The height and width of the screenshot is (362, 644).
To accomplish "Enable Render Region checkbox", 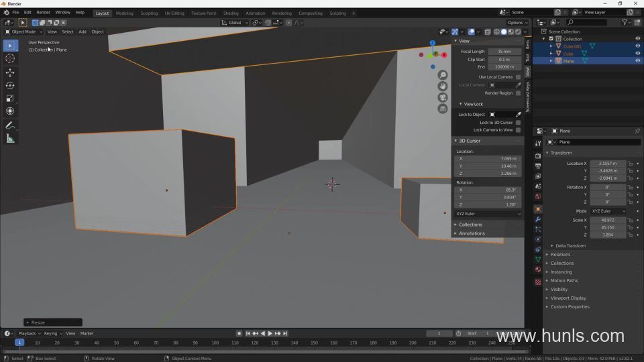I will (x=518, y=93).
